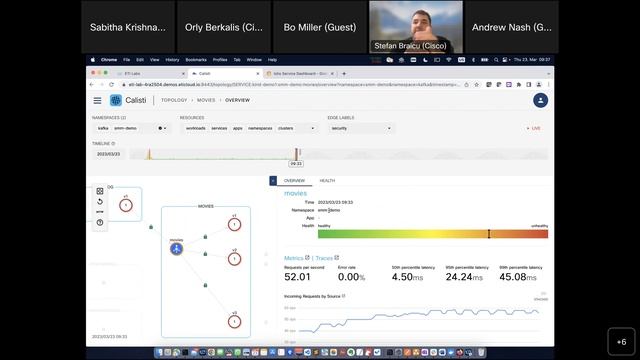Click the yellow spike on the timeline
Image resolution: width=640 pixels, height=360 pixels.
click(149, 154)
